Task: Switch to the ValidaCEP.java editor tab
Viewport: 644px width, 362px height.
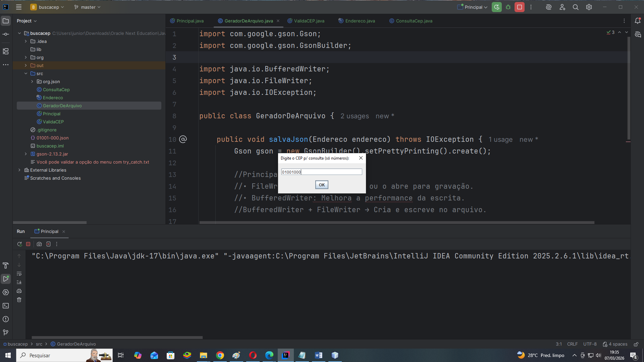Action: (x=309, y=21)
